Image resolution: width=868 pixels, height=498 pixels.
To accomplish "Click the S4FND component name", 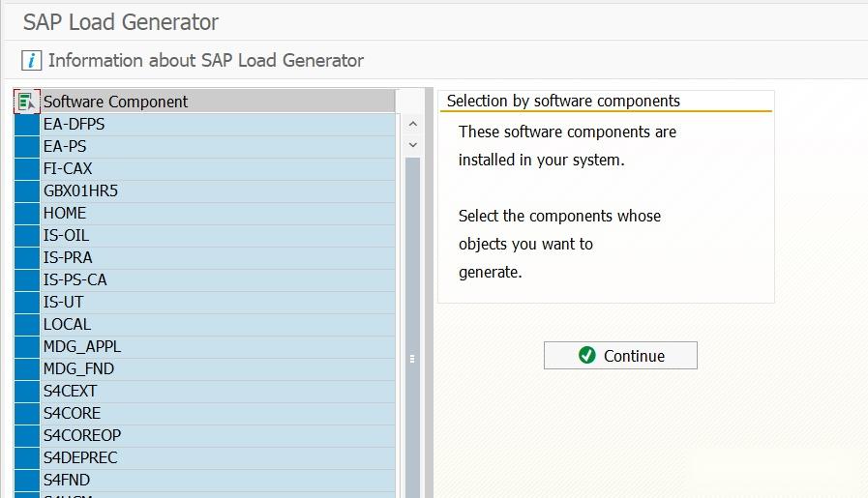I will click(67, 480).
